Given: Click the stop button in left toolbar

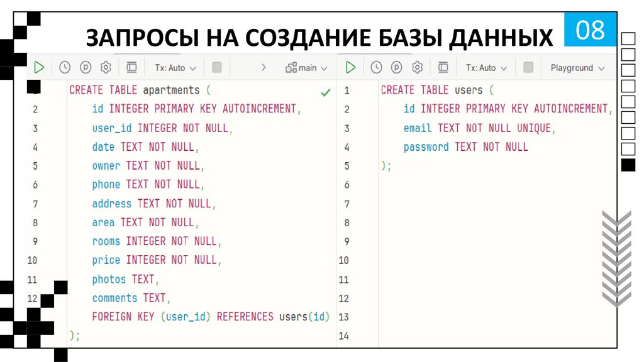Looking at the screenshot, I should tap(217, 67).
